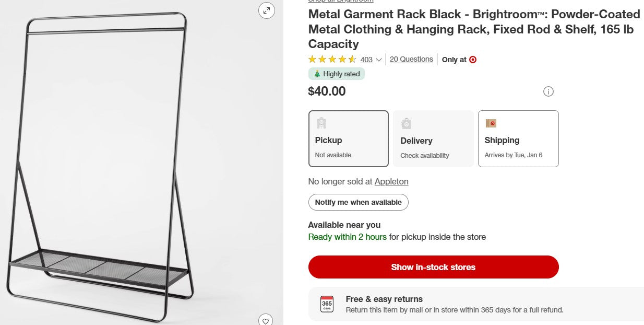Screen dimensions: 644x325
Task: Open the Appleton store link
Action: click(x=391, y=181)
